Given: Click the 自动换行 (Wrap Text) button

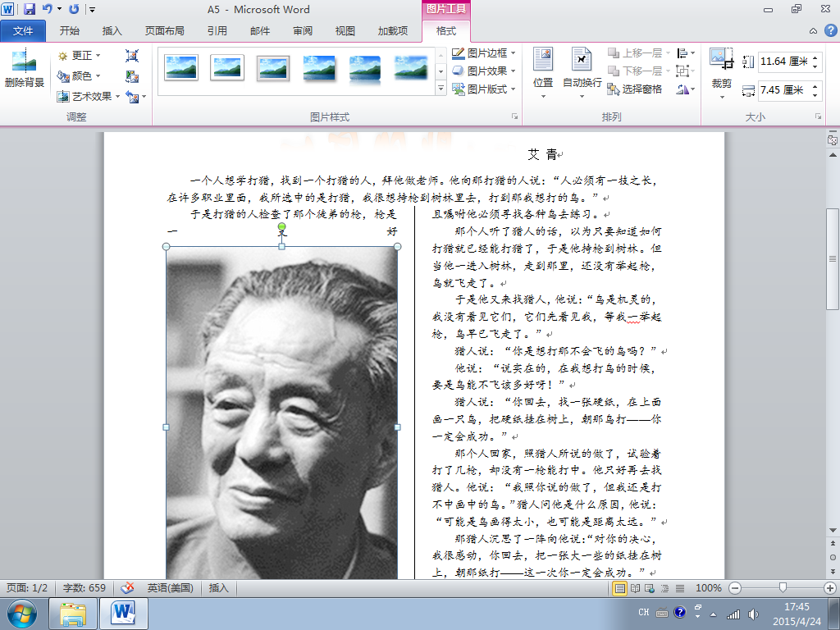Looking at the screenshot, I should tap(582, 73).
